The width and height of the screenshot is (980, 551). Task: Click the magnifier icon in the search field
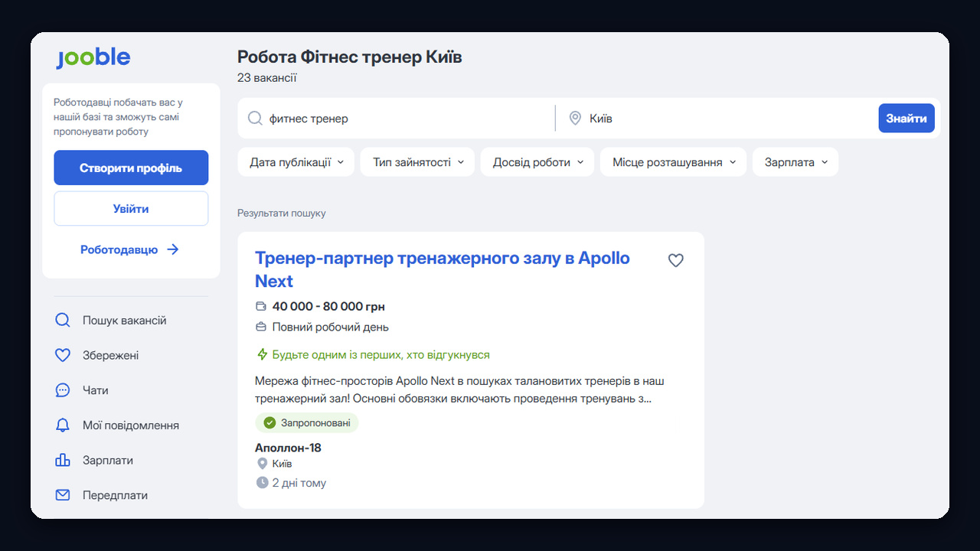point(255,119)
